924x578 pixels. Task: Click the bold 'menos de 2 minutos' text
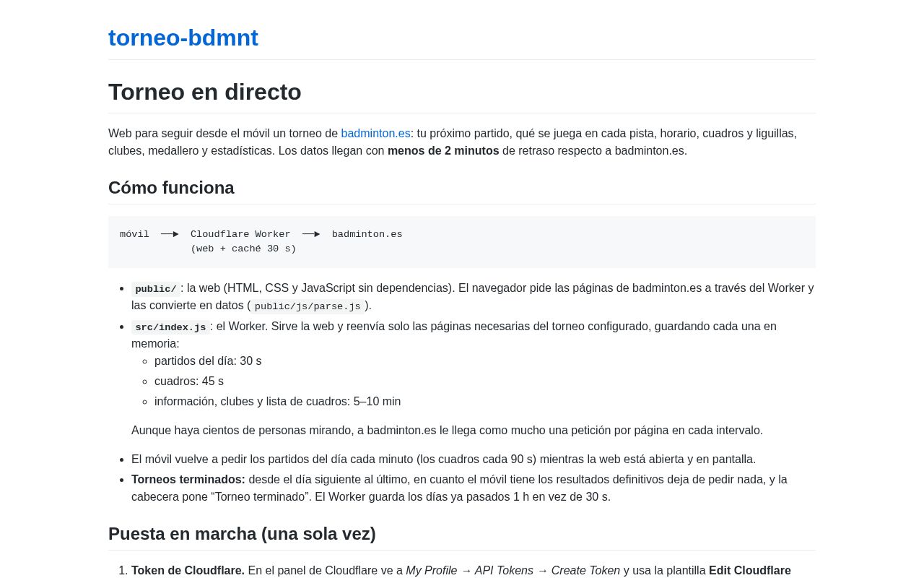click(x=443, y=151)
